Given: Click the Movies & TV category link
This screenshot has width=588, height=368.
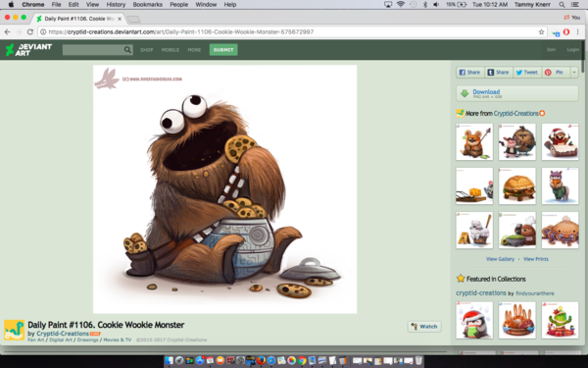Looking at the screenshot, I should [x=118, y=340].
